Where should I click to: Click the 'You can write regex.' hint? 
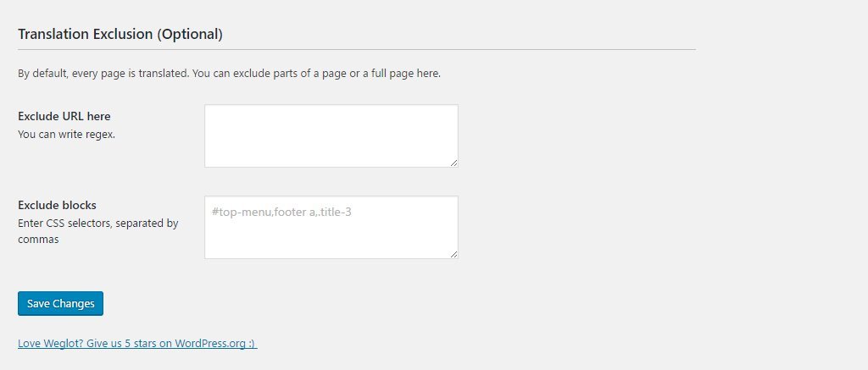tap(66, 135)
